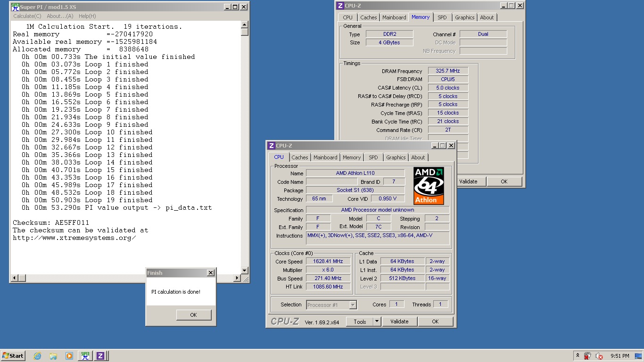The height and width of the screenshot is (362, 644).
Task: Click Super PI vertical scrollbar down arrow
Action: [244, 271]
